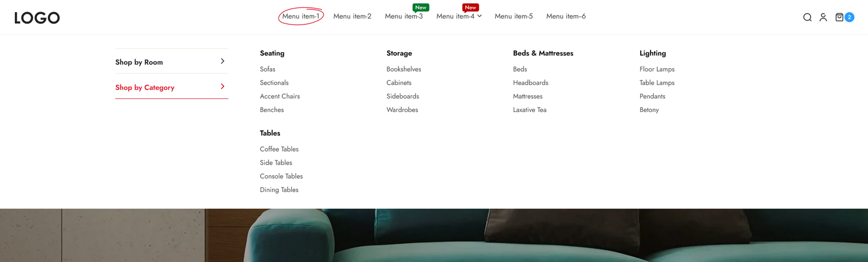Viewport: 868px width, 262px height.
Task: Open Menu item-2 in the navigation
Action: (352, 16)
